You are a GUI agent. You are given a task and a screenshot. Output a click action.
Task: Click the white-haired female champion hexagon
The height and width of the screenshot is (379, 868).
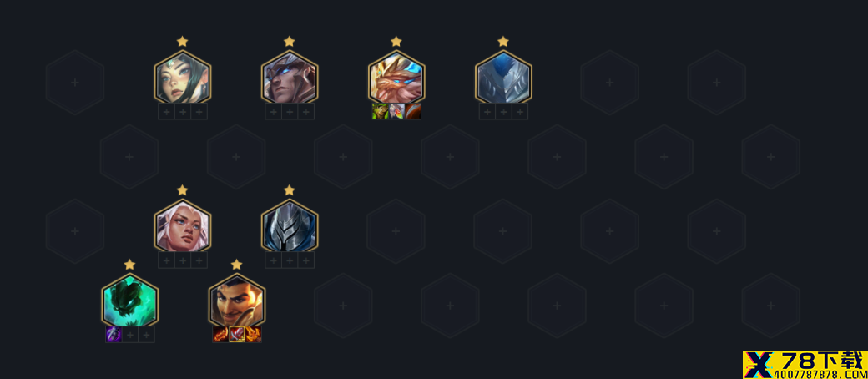(x=182, y=226)
